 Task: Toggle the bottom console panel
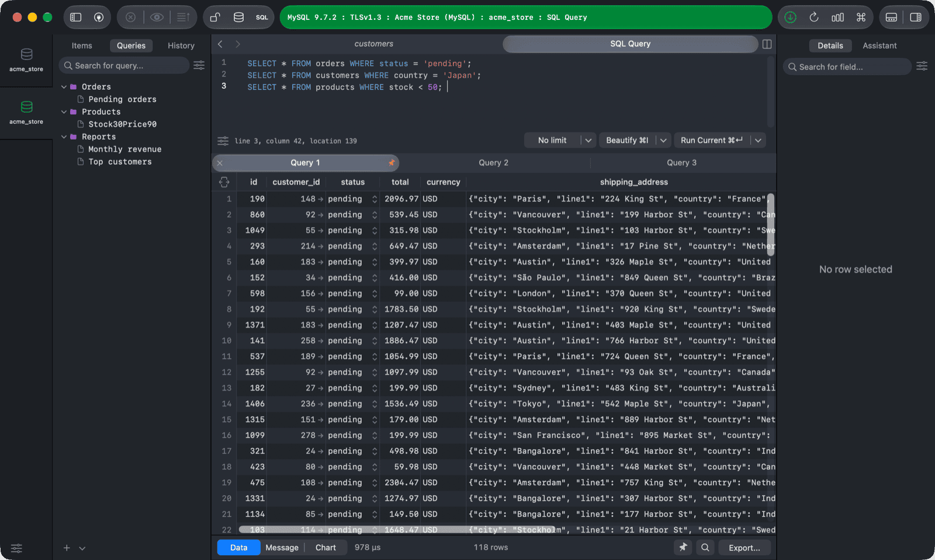tap(891, 18)
